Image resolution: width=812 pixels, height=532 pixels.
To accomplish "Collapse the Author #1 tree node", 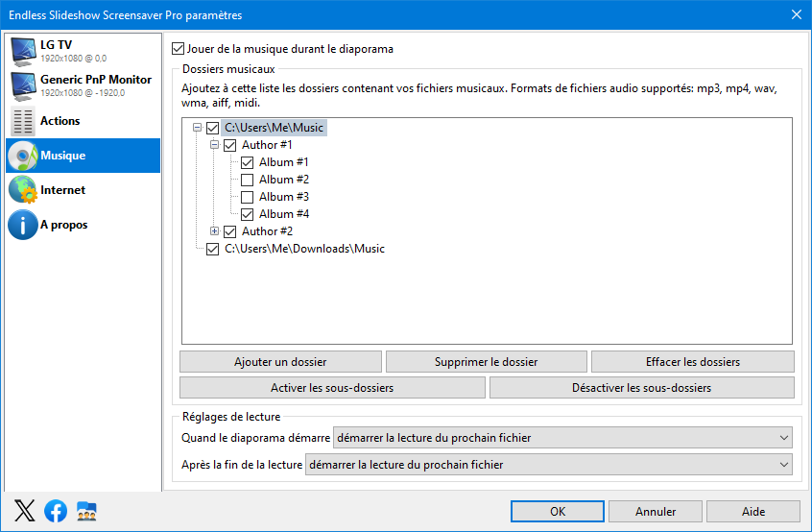I will tap(214, 145).
